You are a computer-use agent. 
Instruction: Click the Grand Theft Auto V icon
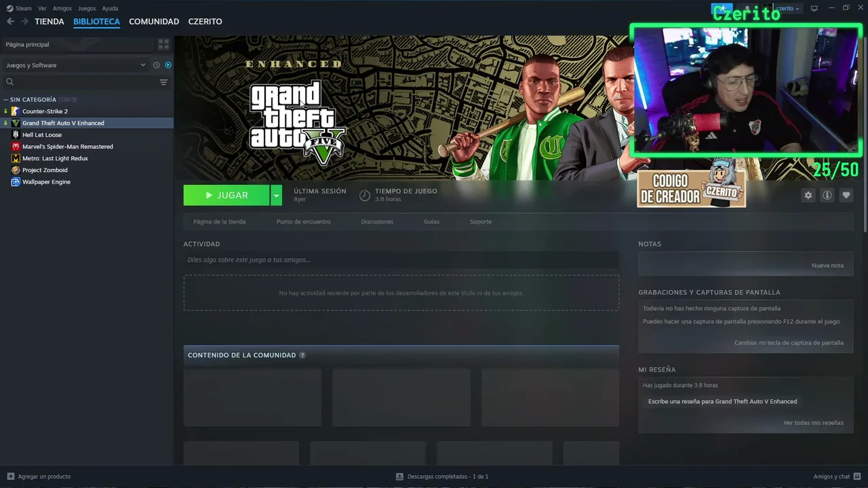point(16,123)
